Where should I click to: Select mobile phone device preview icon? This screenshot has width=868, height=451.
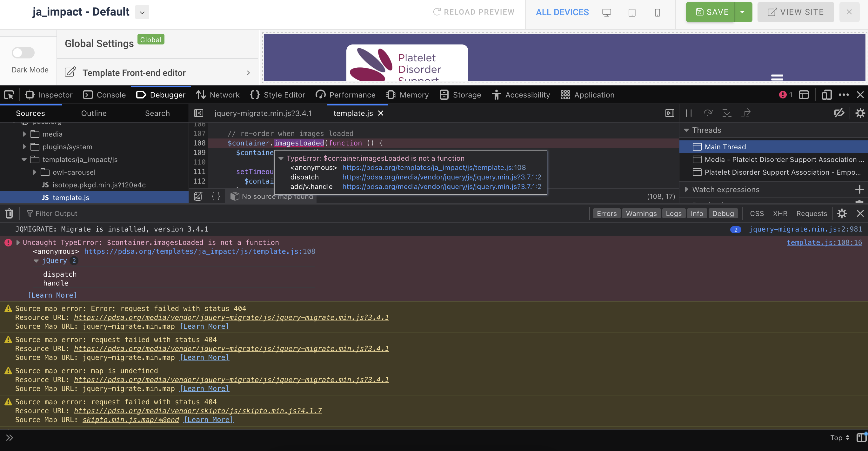657,13
